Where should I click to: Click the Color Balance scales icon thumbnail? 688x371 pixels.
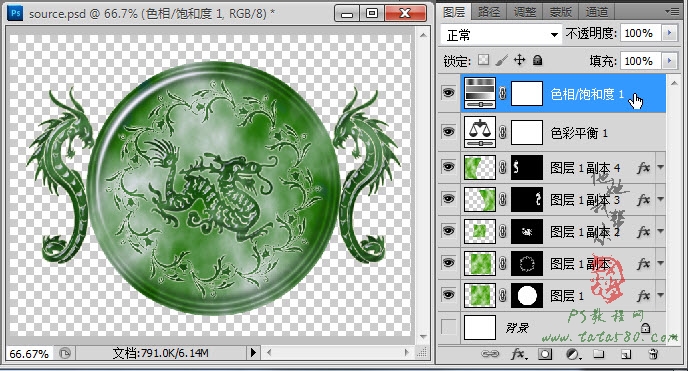point(480,132)
